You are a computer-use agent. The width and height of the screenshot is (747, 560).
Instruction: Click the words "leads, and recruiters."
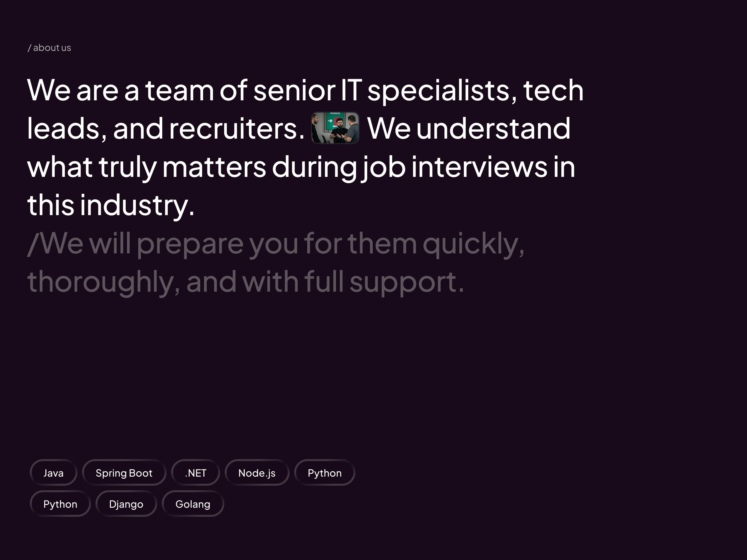(166, 129)
